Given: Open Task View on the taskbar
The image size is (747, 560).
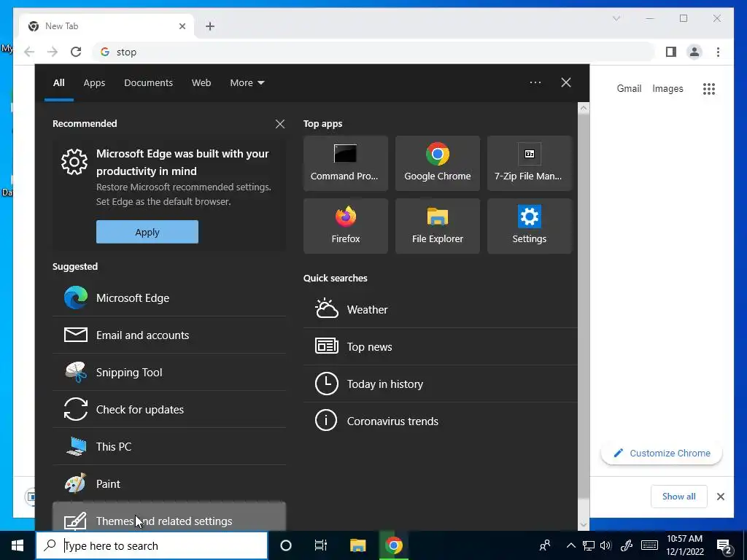Looking at the screenshot, I should pyautogui.click(x=321, y=545).
